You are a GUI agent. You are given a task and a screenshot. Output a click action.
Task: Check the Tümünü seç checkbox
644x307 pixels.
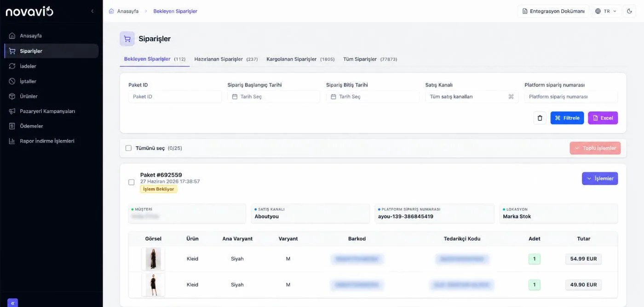(128, 148)
